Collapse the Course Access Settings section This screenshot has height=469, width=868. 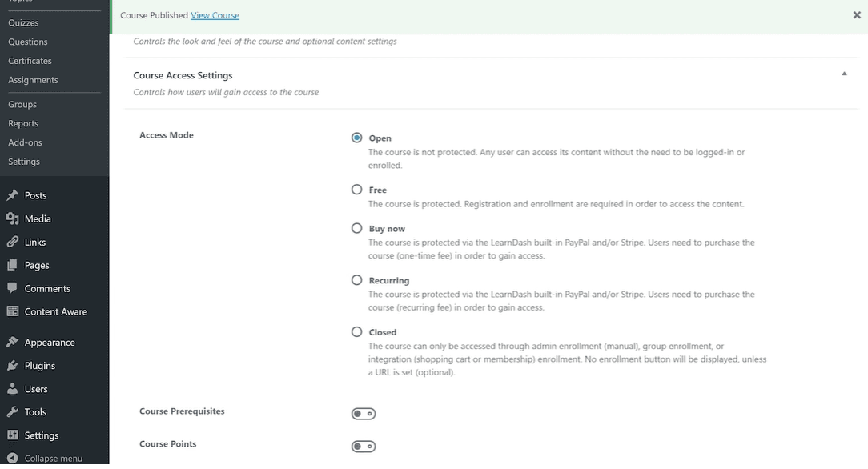[x=844, y=74]
